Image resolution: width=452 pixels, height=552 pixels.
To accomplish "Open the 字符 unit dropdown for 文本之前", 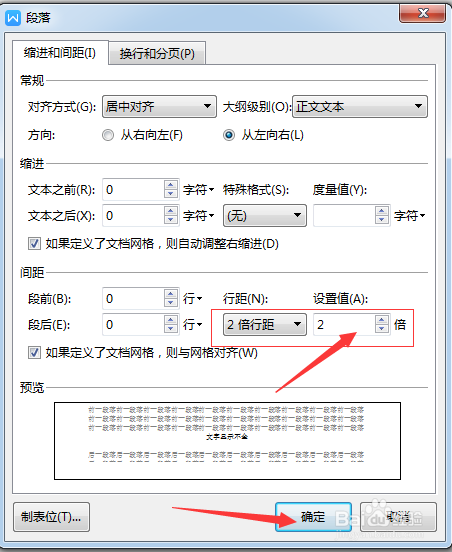I will coord(199,190).
